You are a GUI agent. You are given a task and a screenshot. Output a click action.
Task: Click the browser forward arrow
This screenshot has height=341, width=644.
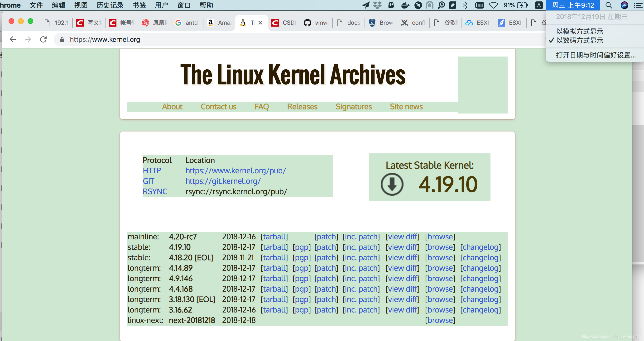[28, 39]
